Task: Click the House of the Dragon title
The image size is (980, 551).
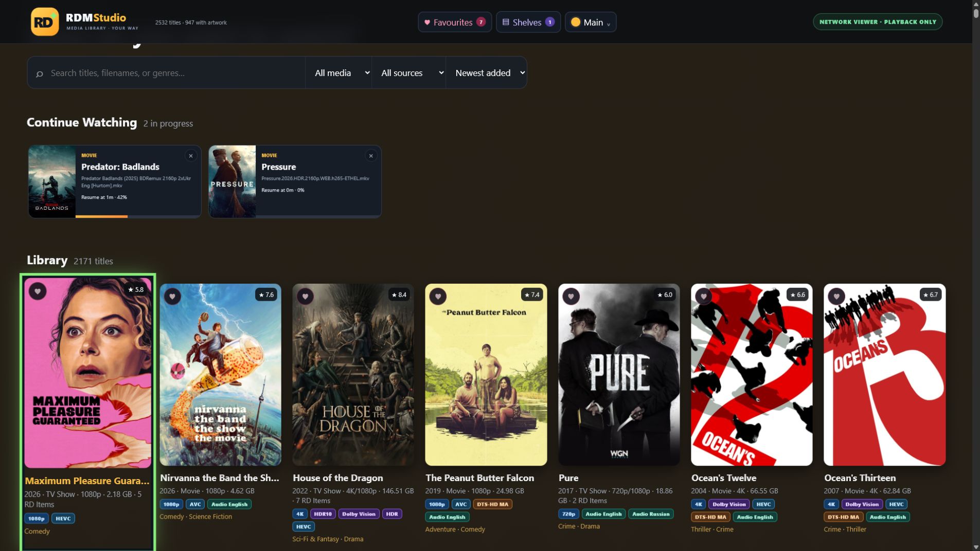Action: [337, 478]
